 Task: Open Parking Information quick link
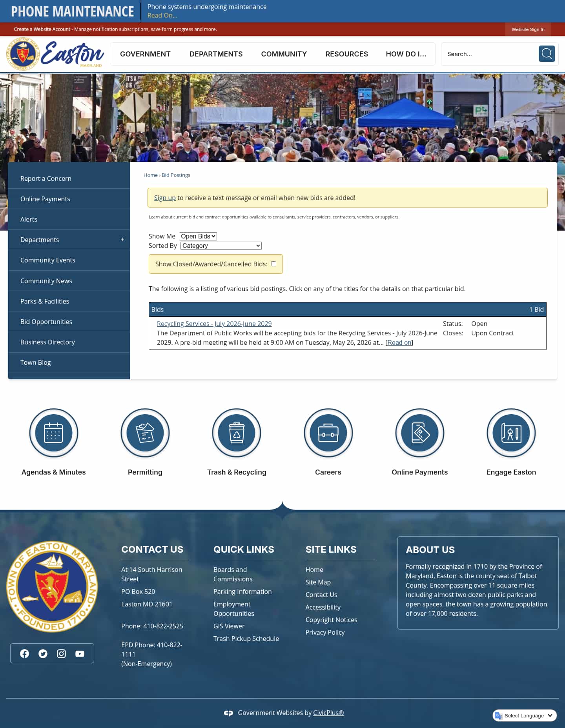click(242, 591)
